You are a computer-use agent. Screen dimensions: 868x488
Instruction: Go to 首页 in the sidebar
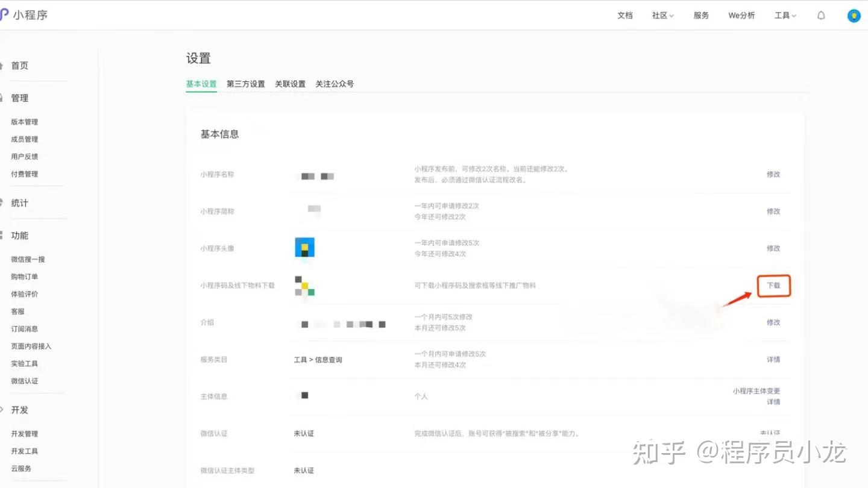[19, 66]
